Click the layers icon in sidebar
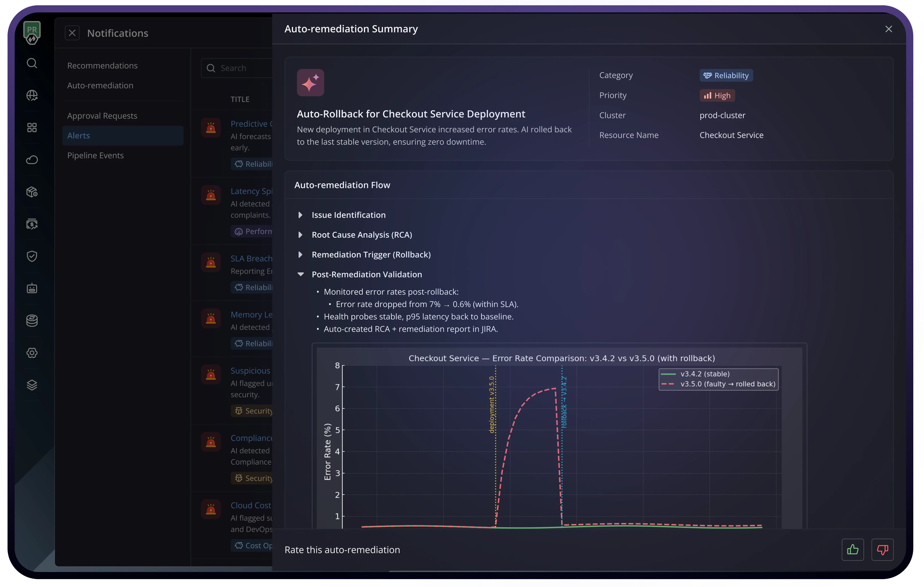This screenshot has width=924, height=587. pyautogui.click(x=32, y=385)
